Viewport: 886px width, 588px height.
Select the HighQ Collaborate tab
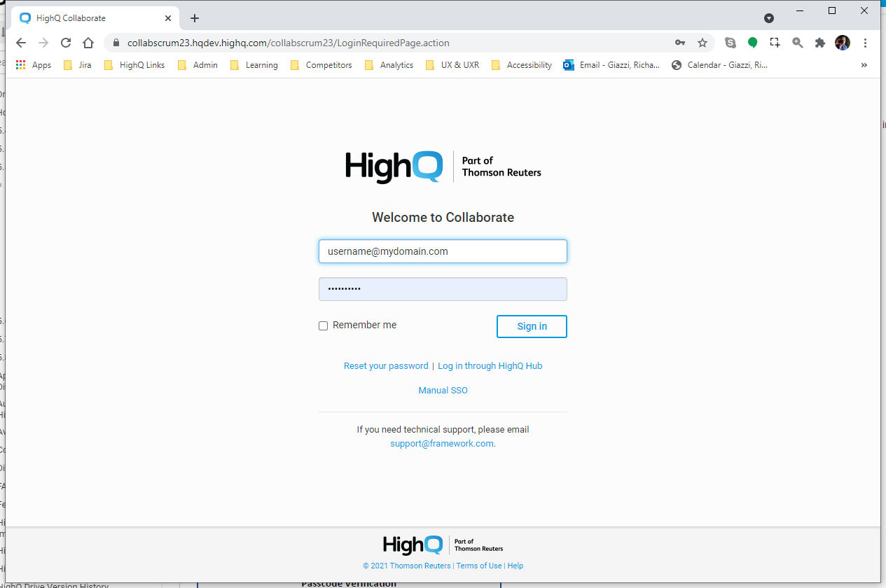coord(96,18)
